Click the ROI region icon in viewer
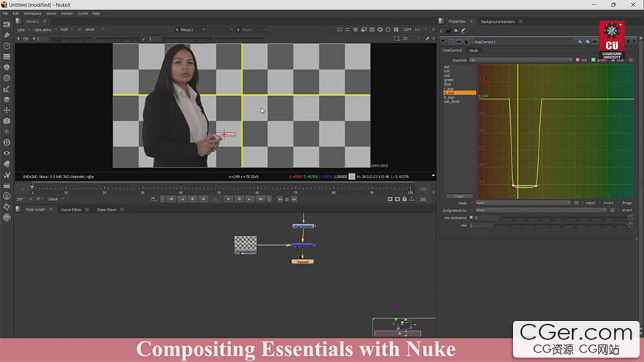 pos(397,39)
